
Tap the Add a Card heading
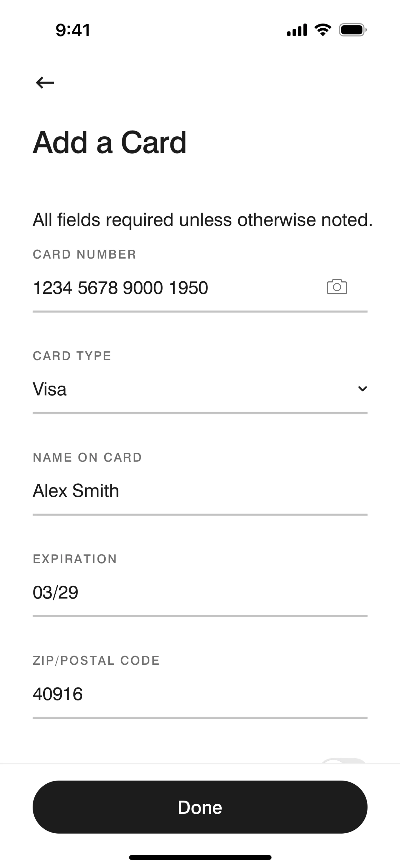(109, 142)
